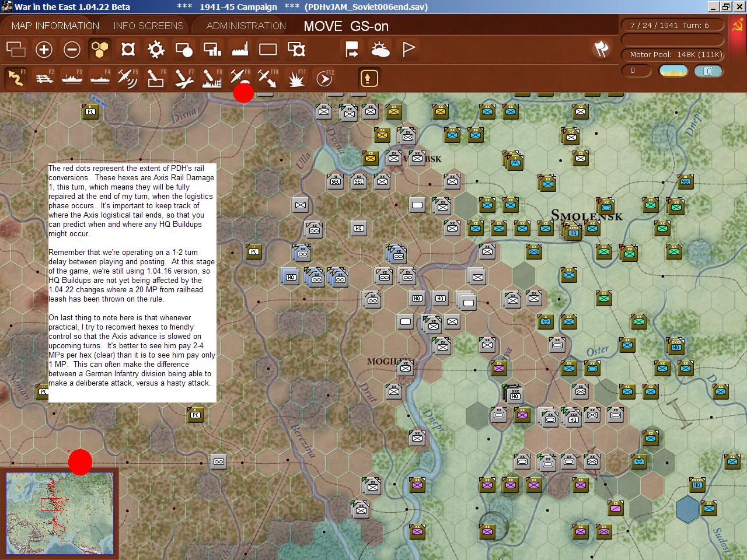Screen dimensions: 747x560
Task: Toggle the hex grid display
Action: [100, 50]
